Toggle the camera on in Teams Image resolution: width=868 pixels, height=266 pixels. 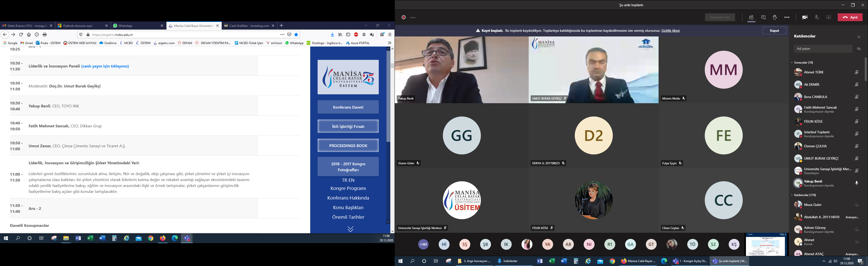click(x=805, y=17)
